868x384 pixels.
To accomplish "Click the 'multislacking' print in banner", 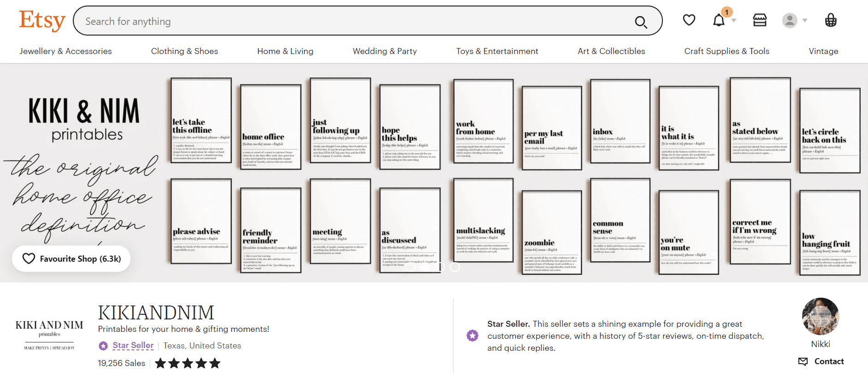I will pos(483,220).
